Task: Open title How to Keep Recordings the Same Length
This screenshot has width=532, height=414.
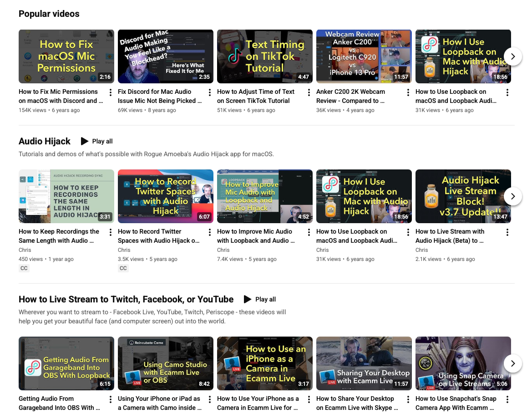Action: (x=59, y=236)
